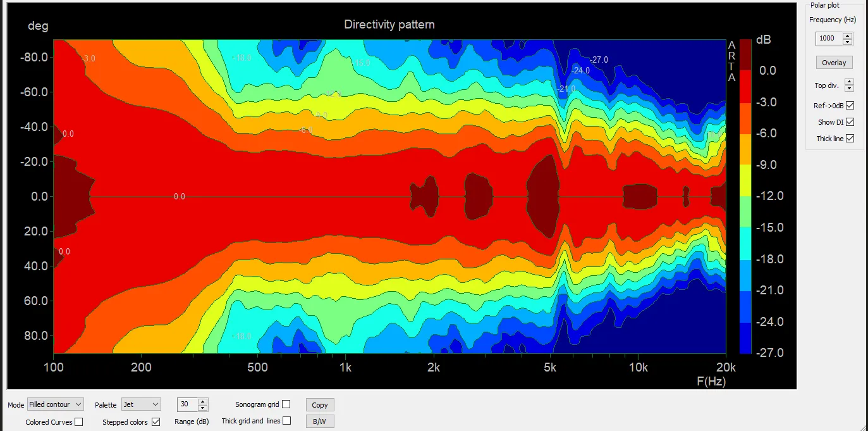
Task: Decrease Top div. value with down arrow
Action: [849, 88]
